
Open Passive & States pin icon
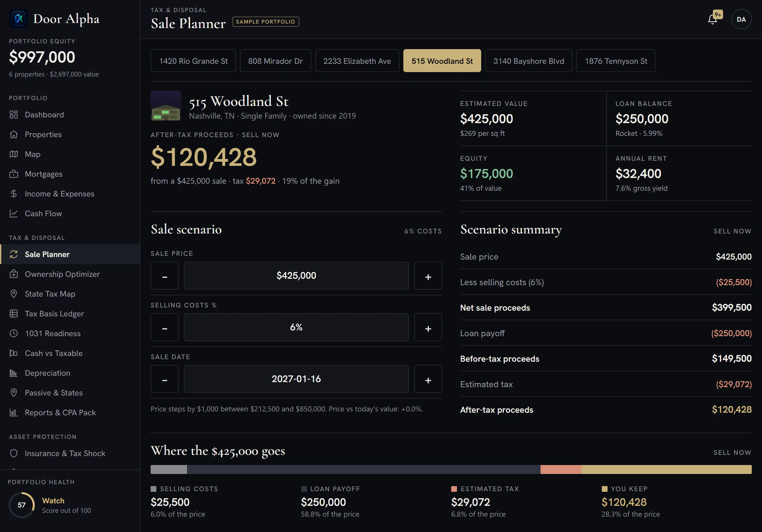click(x=14, y=393)
